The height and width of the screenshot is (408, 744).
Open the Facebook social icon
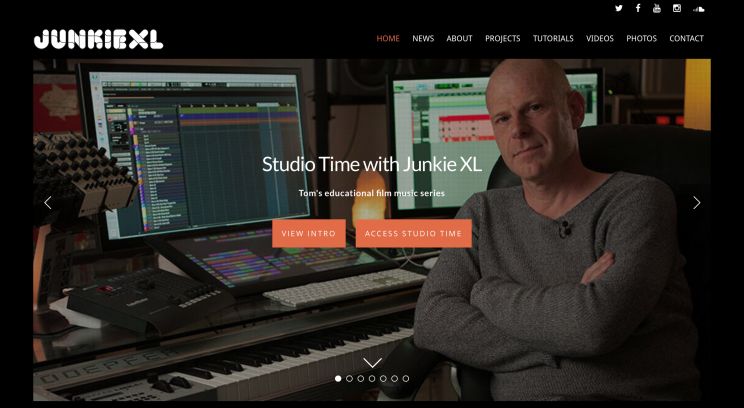638,8
